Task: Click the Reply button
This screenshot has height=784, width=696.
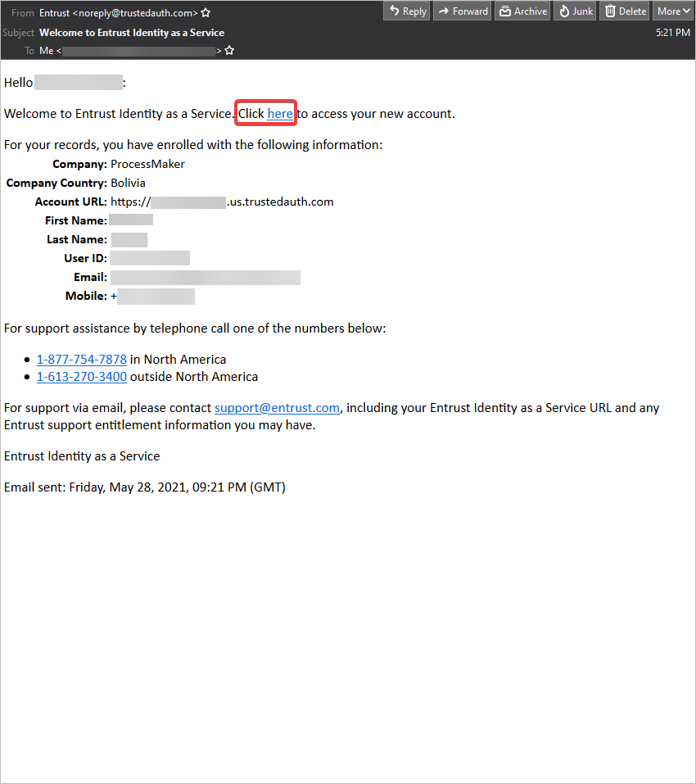Action: point(406,11)
